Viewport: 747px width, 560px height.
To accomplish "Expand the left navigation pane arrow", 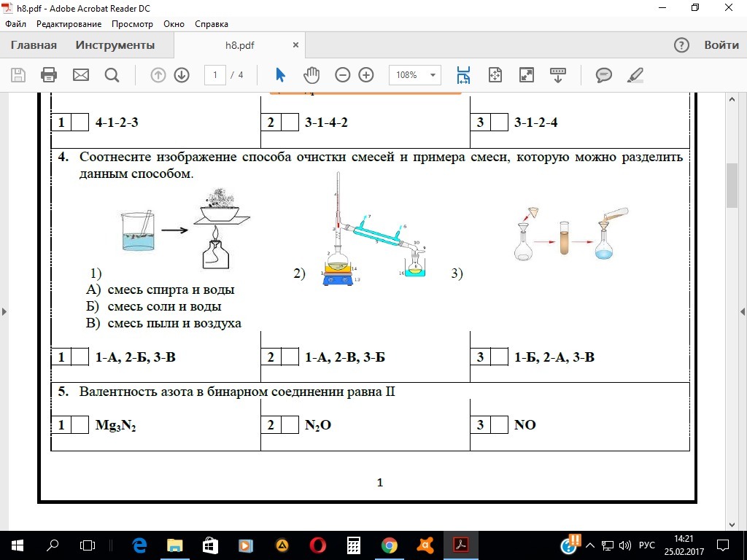I will [4, 310].
